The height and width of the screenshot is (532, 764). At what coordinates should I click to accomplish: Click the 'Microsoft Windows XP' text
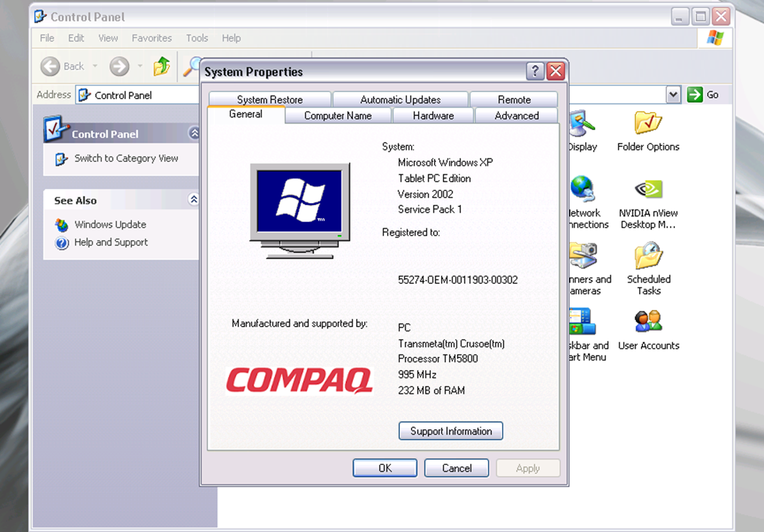pos(446,162)
